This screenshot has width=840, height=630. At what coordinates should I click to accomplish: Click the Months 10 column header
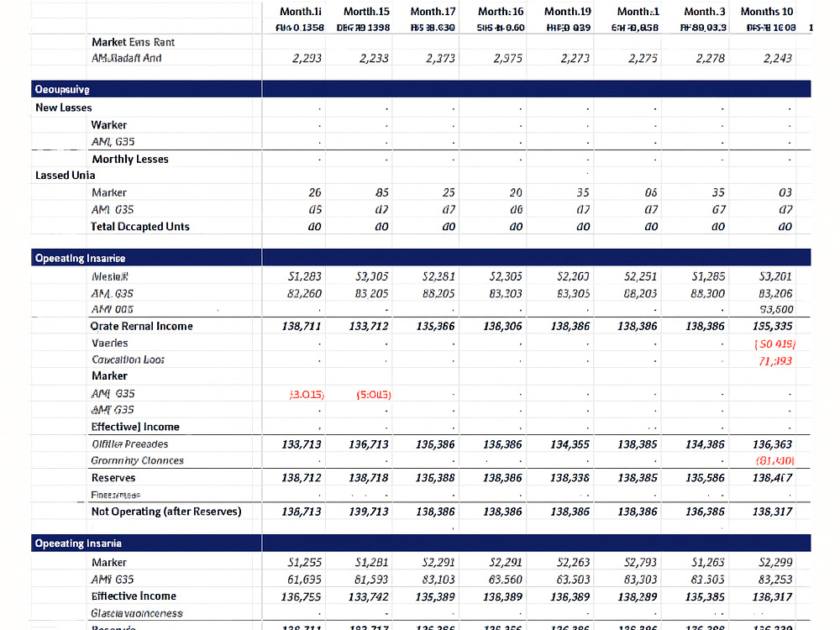767,11
